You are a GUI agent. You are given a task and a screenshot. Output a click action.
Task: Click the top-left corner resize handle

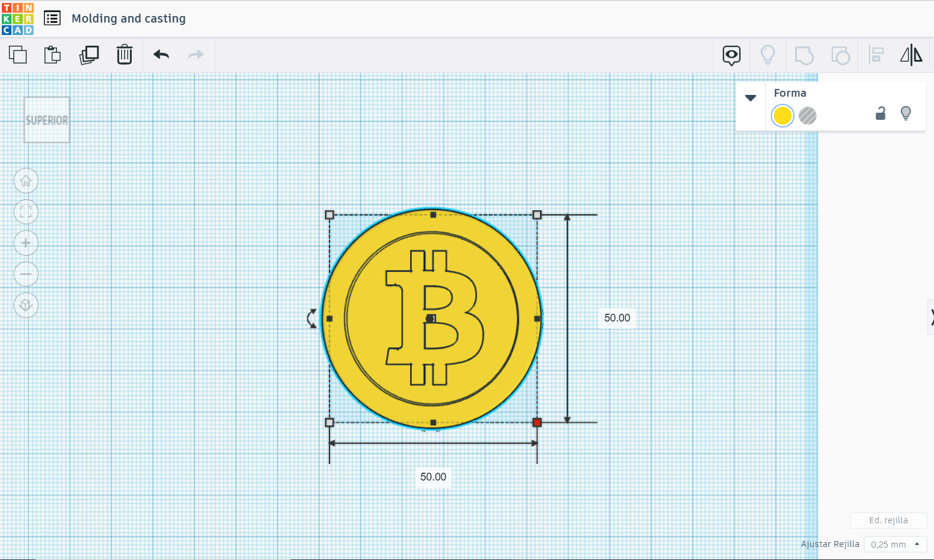coord(329,215)
